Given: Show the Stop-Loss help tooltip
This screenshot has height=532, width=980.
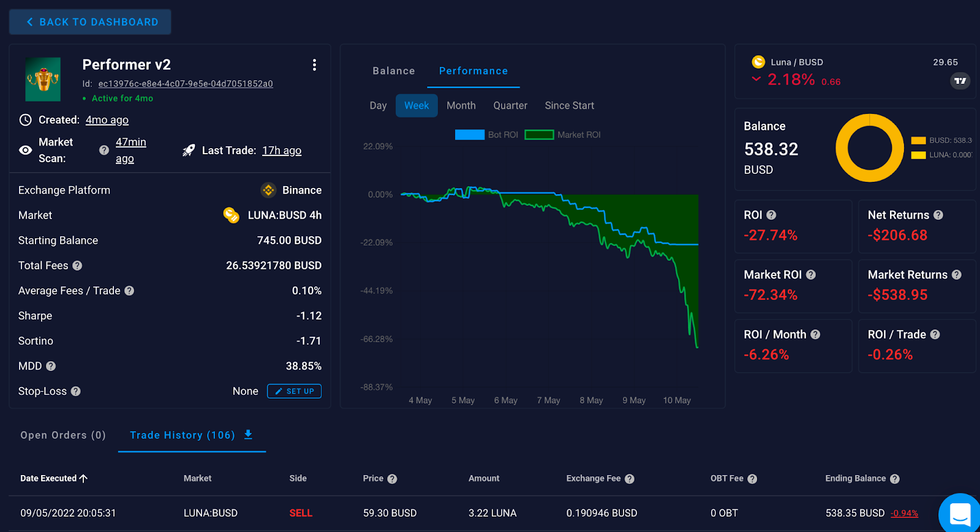Looking at the screenshot, I should click(76, 391).
